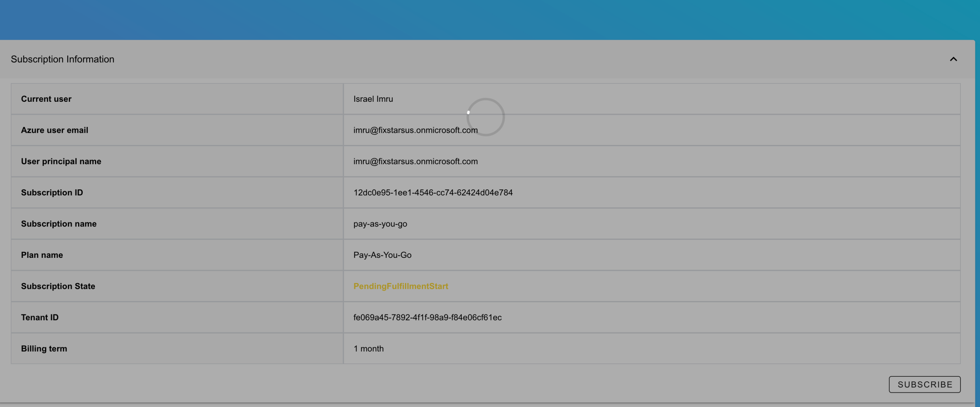Select the pay-as-you-go subscription name value
980x407 pixels.
[380, 224]
